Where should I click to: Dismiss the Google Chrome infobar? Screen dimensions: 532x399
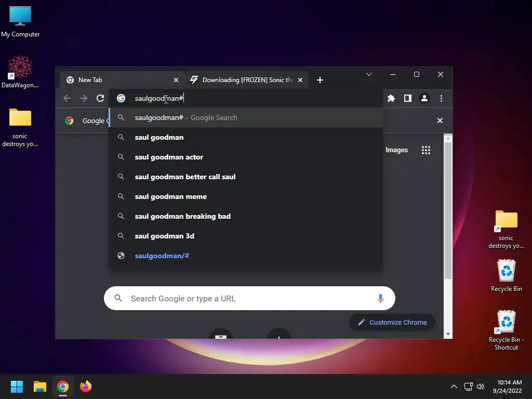pyautogui.click(x=440, y=121)
